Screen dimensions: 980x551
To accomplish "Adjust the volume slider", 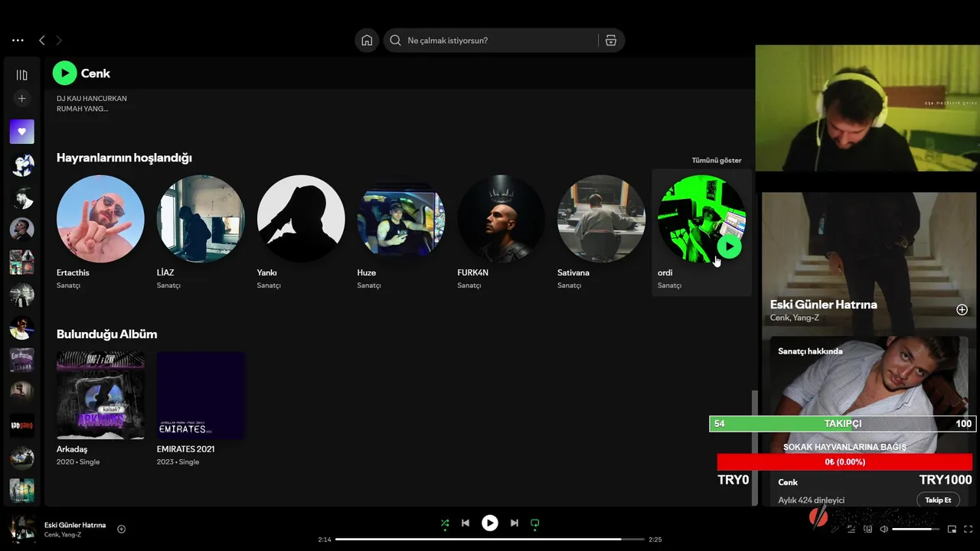I will pyautogui.click(x=916, y=529).
